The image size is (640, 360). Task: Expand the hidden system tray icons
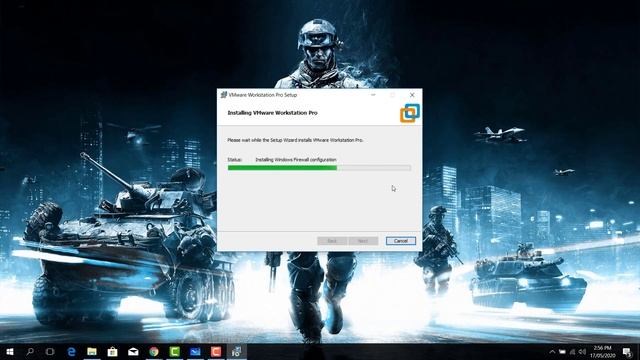[552, 351]
